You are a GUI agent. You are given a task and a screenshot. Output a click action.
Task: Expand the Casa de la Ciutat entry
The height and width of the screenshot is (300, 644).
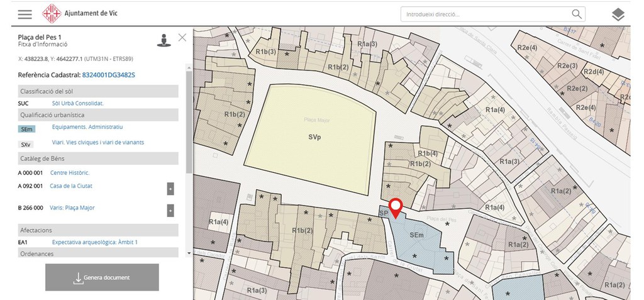pyautogui.click(x=170, y=189)
